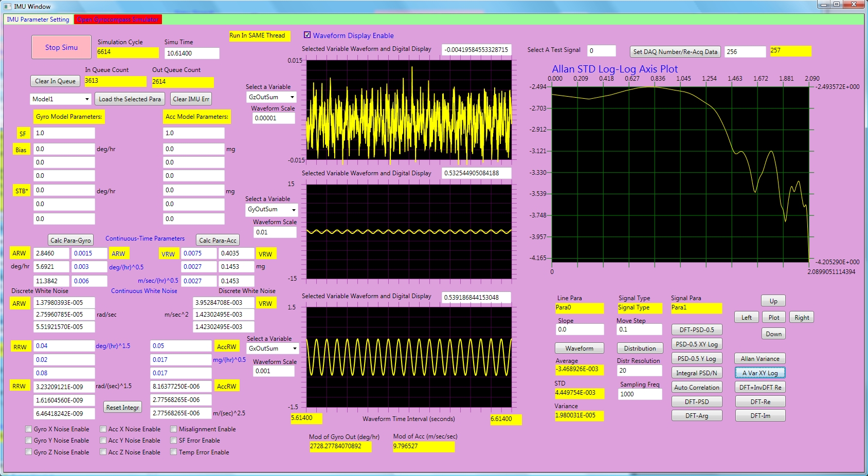Uncheck Waveform Display Enable checkbox
The width and height of the screenshot is (868, 476).
(x=308, y=35)
